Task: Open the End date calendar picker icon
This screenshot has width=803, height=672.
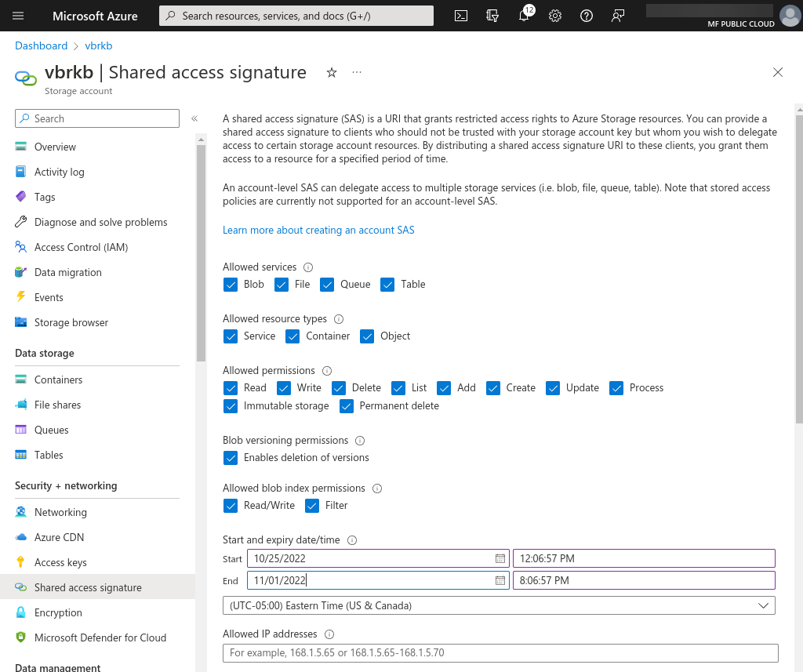Action: (x=500, y=581)
